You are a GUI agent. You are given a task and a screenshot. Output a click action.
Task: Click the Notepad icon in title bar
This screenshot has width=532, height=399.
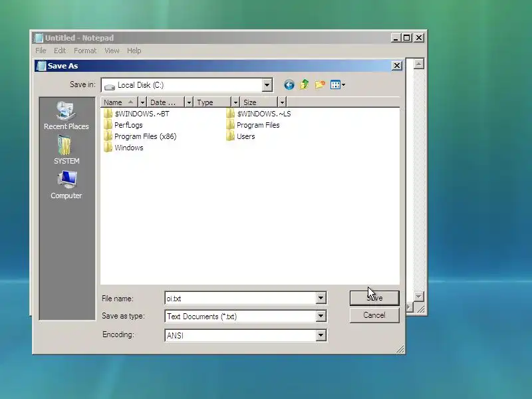point(39,38)
